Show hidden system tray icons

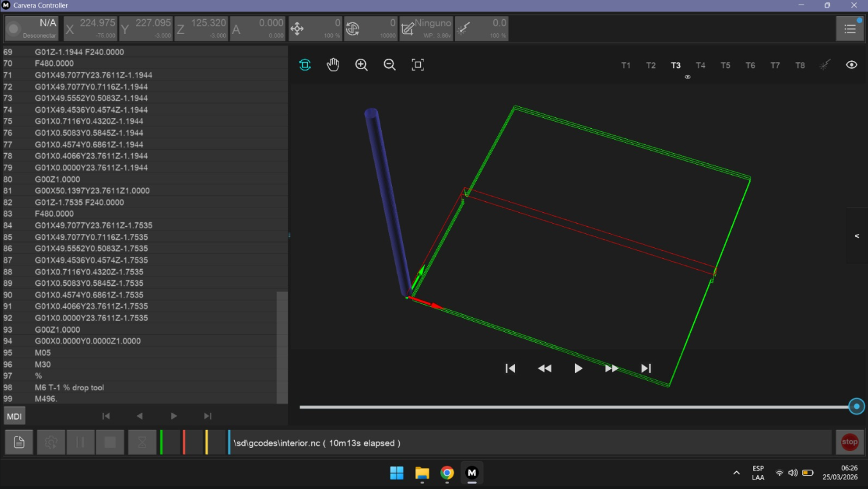point(736,473)
